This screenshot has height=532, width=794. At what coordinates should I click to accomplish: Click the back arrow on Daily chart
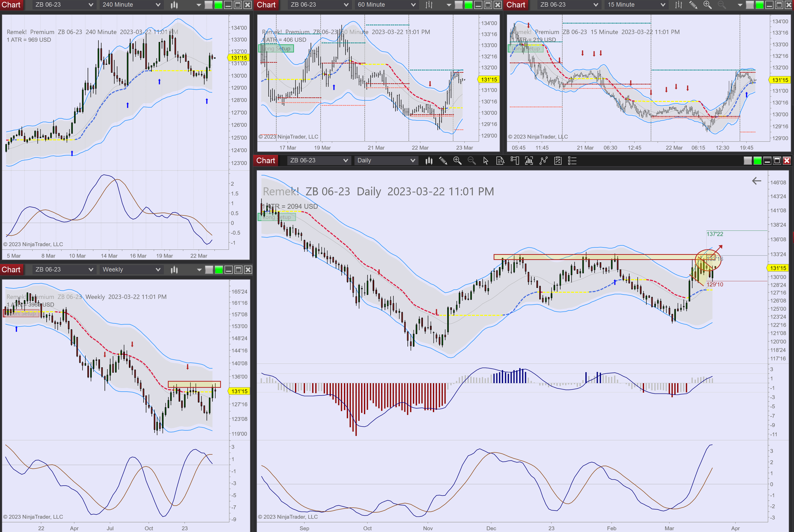click(756, 181)
